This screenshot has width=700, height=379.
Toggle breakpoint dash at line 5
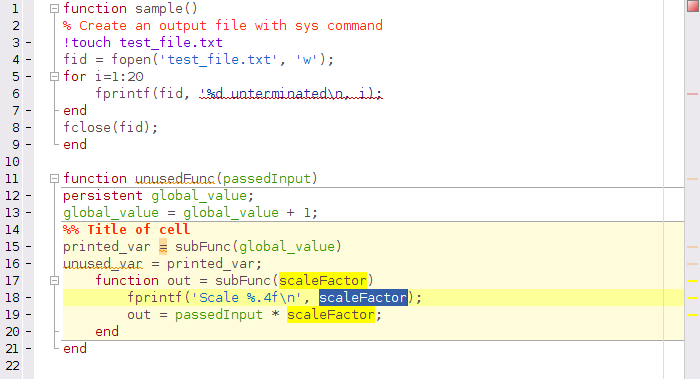(29, 76)
